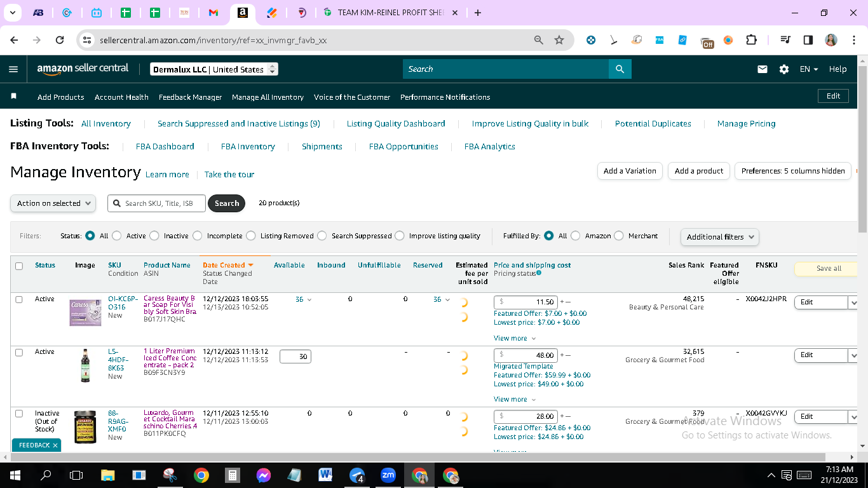Click the Search SKU, Title input field
Screen dimensions: 868x488
click(157, 203)
